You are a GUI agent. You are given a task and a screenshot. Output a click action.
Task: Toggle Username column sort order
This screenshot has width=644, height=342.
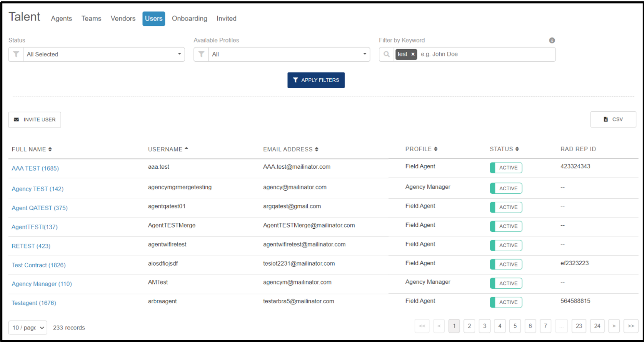click(x=186, y=149)
